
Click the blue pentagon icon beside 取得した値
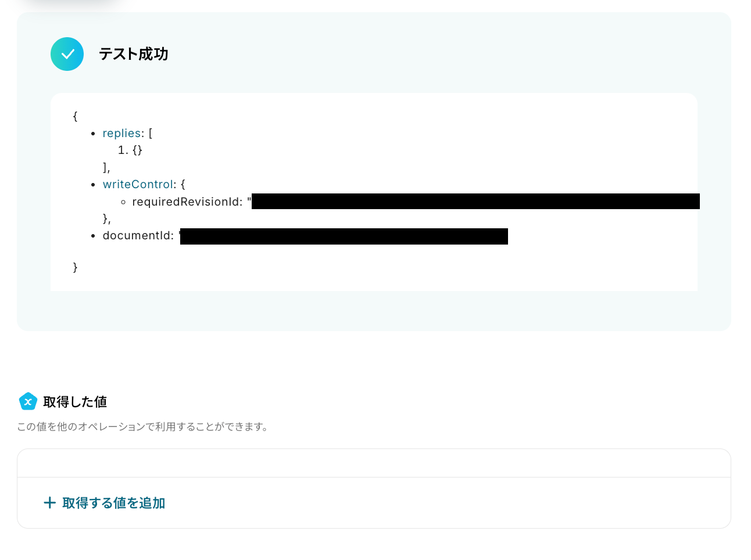pos(28,401)
